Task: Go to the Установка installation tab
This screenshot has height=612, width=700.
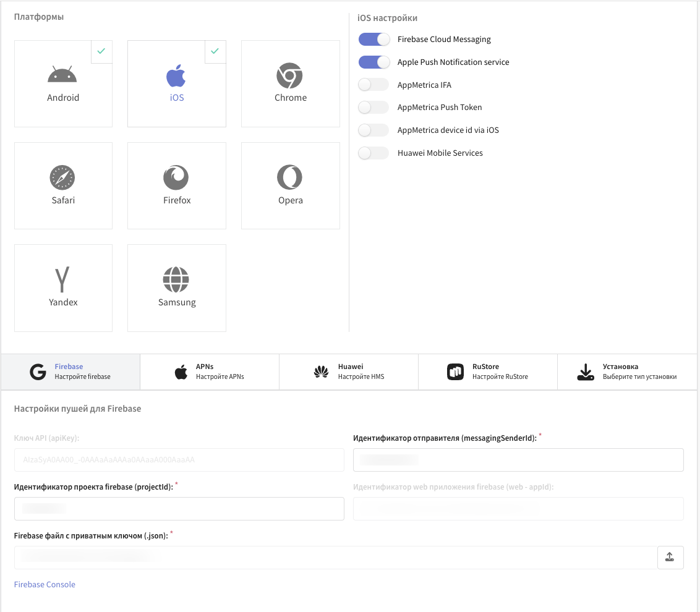Action: click(x=627, y=372)
